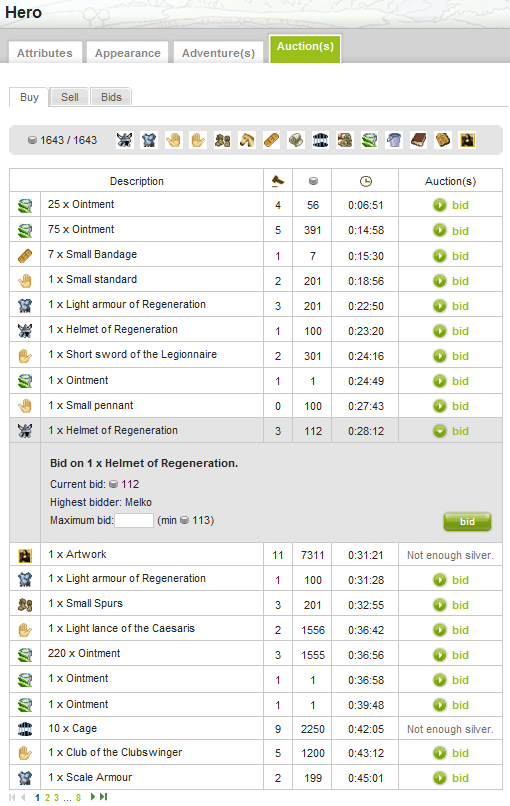Switch to the Sell tab
This screenshot has height=806, width=510.
pyautogui.click(x=69, y=97)
